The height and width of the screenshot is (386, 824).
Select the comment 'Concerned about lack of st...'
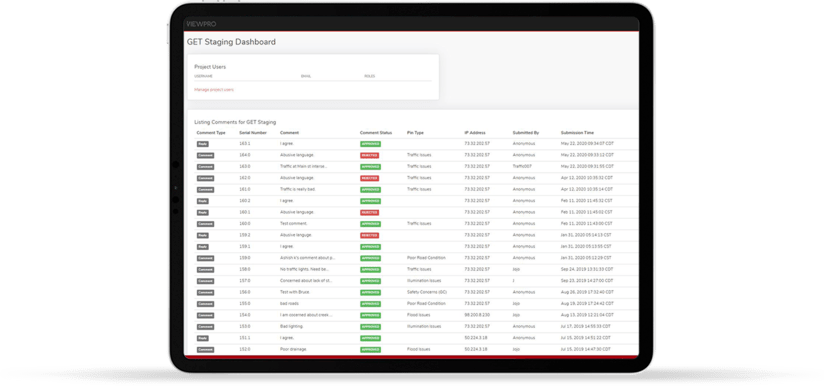click(x=306, y=281)
